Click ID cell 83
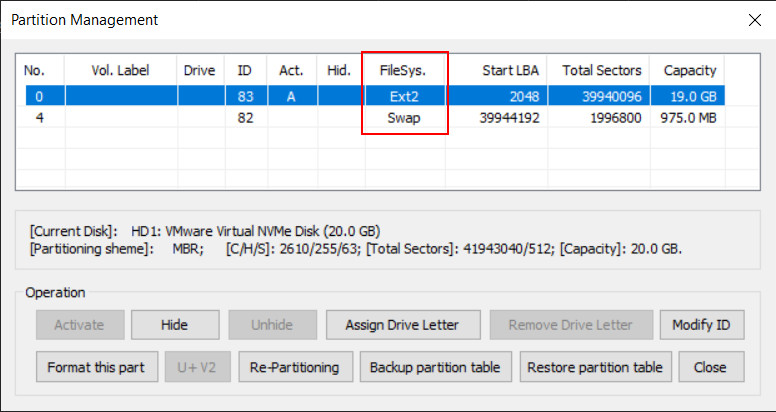776x412 pixels. 246,96
